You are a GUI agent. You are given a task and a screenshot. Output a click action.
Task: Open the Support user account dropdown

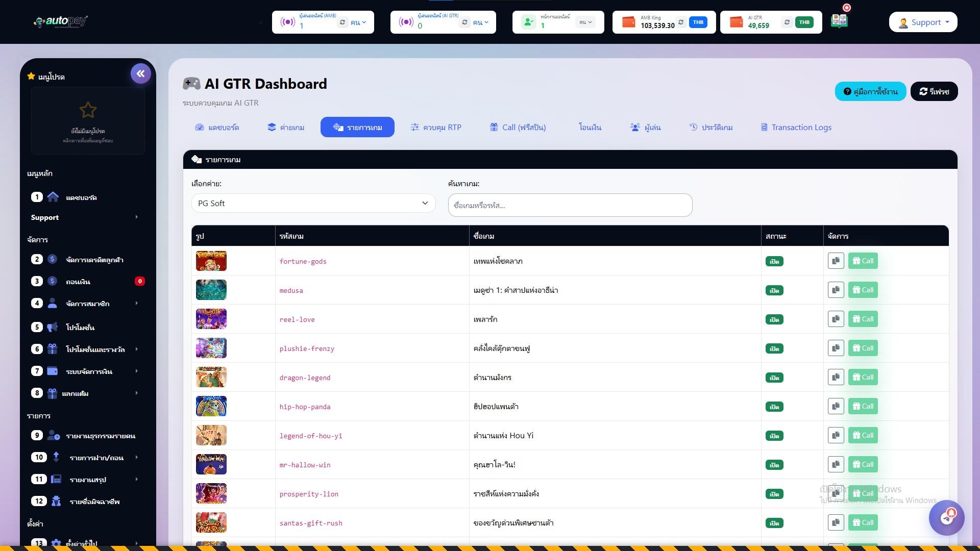tap(923, 22)
